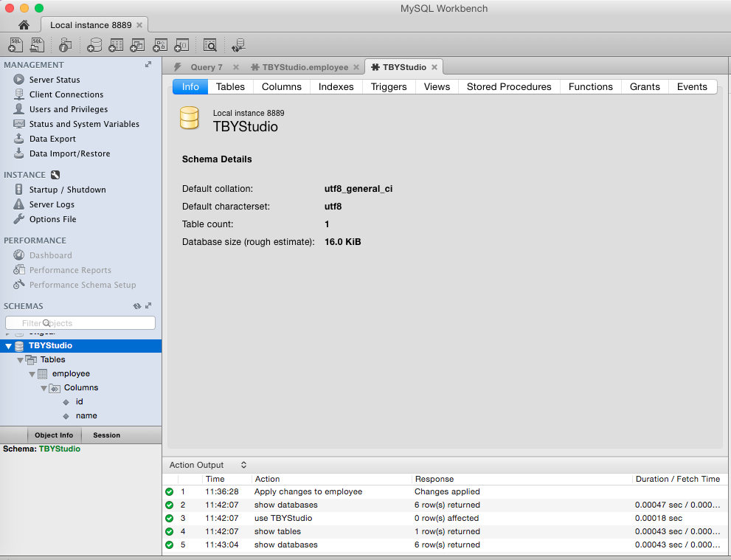Image resolution: width=731 pixels, height=560 pixels.
Task: Open Client Connections
Action: 66,94
